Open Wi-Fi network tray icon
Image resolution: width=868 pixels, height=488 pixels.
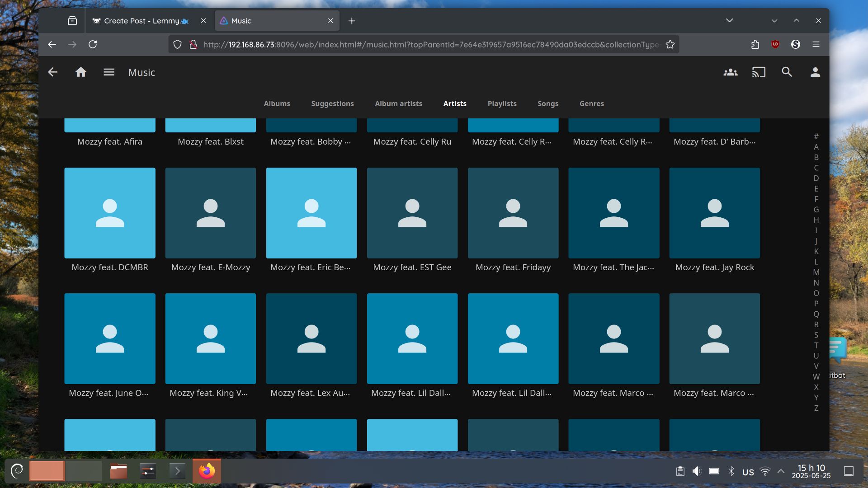tap(765, 471)
